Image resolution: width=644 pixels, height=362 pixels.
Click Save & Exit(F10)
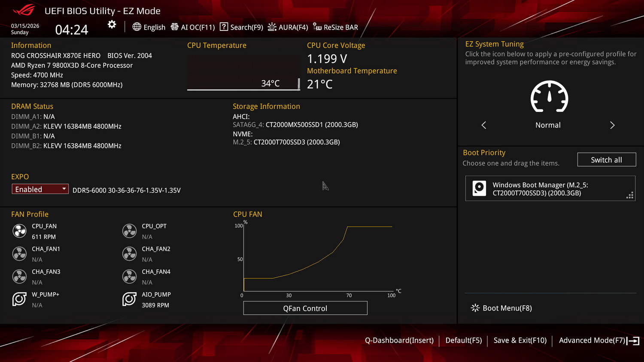click(520, 341)
